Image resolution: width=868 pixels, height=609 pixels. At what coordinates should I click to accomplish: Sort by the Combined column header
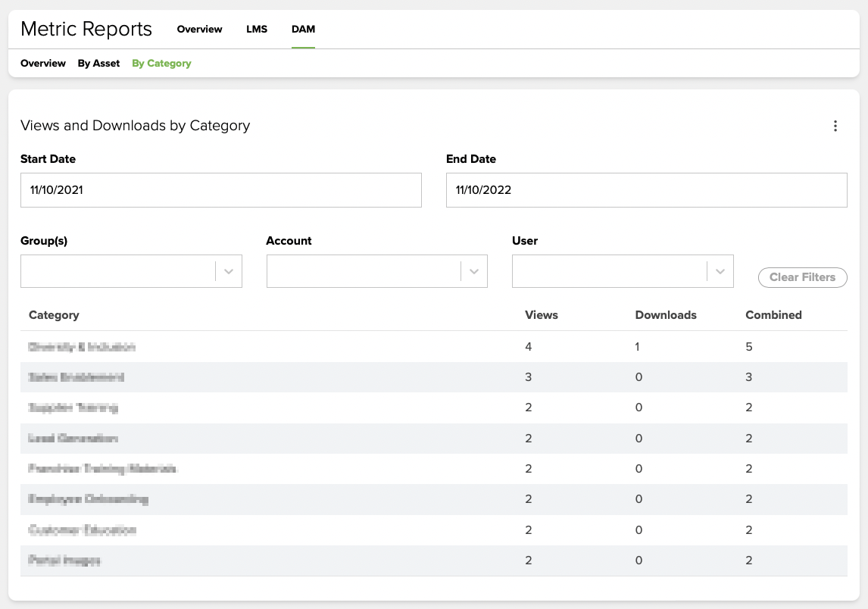(773, 315)
